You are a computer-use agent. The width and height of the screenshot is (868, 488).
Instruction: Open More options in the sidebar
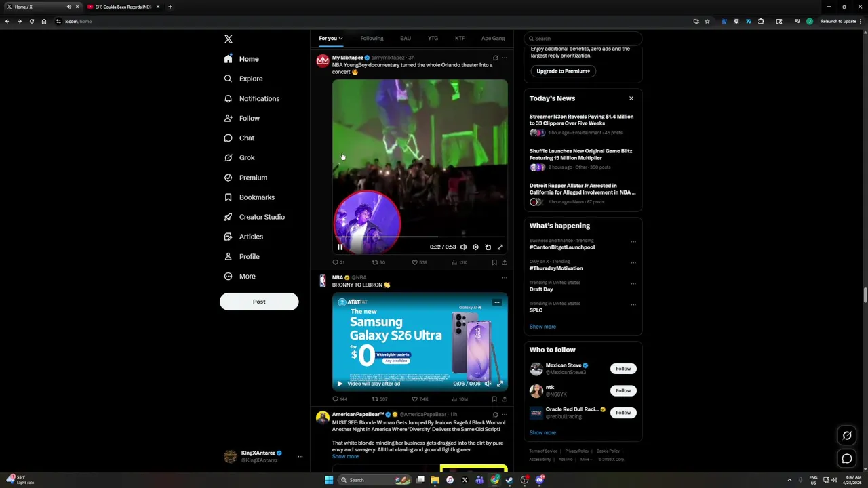pos(240,277)
